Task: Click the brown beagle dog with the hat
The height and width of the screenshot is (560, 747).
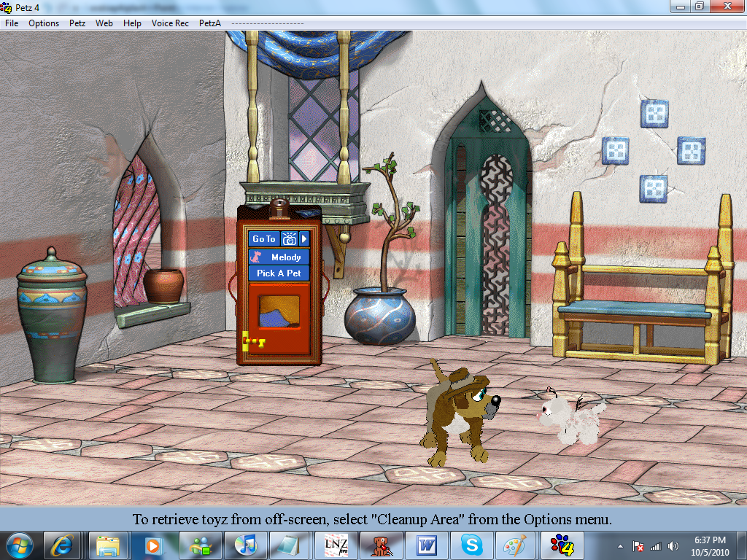Action: click(x=460, y=414)
